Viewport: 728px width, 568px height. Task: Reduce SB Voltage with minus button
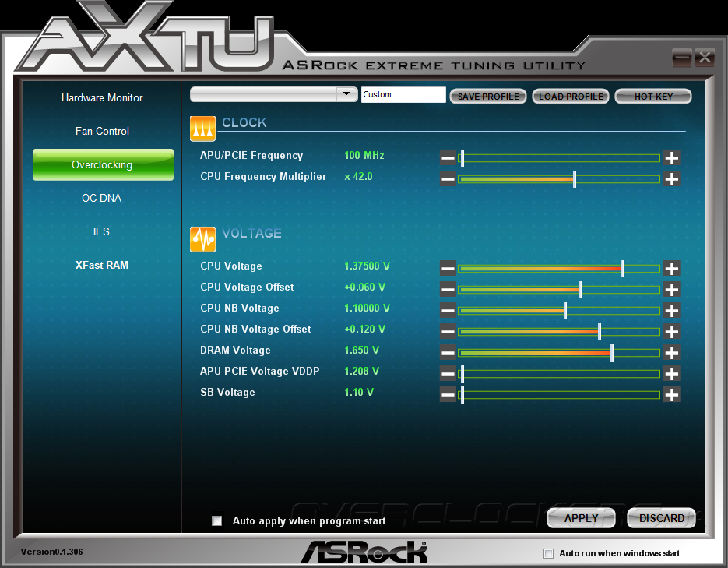448,395
